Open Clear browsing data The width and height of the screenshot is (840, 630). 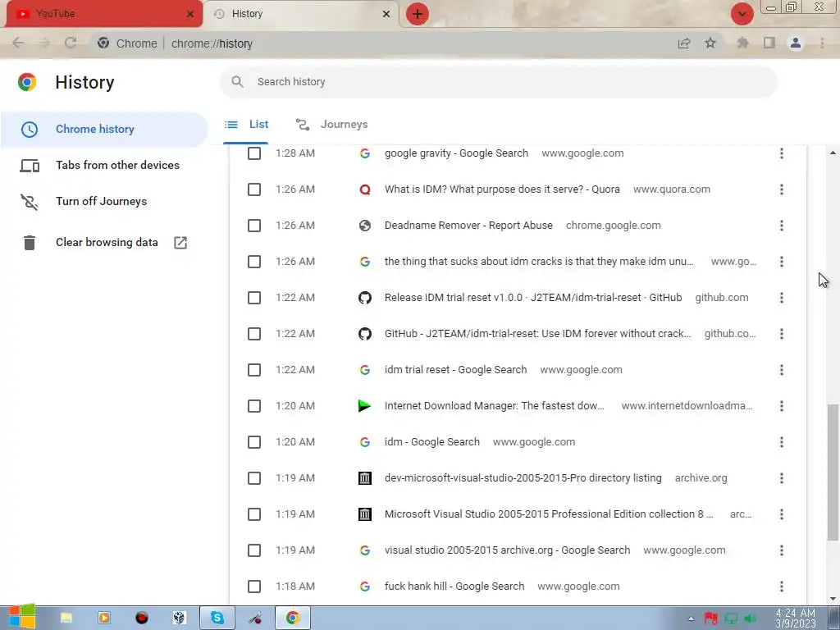point(104,242)
